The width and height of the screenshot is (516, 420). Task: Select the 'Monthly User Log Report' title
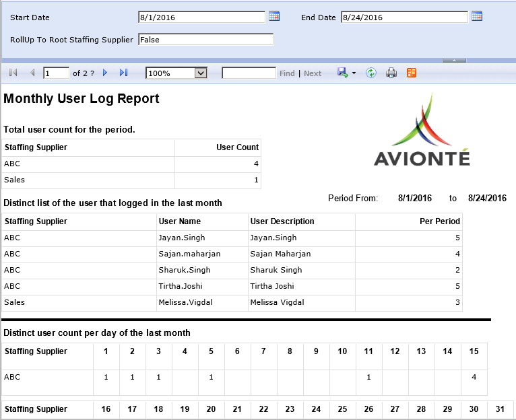coord(82,99)
